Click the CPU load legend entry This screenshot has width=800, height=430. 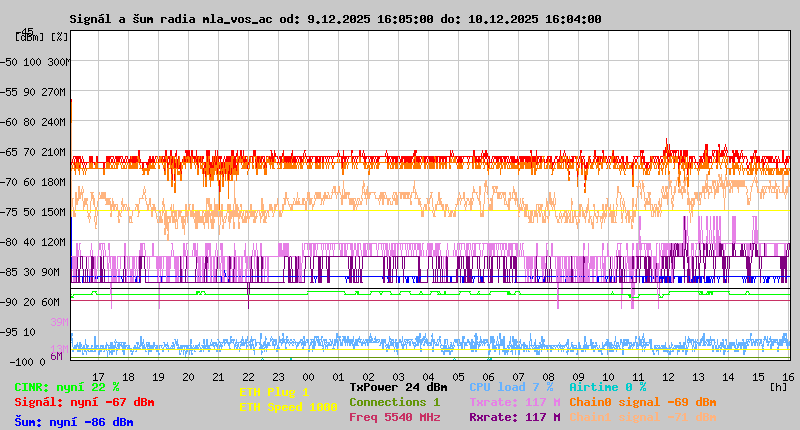pyautogui.click(x=511, y=387)
